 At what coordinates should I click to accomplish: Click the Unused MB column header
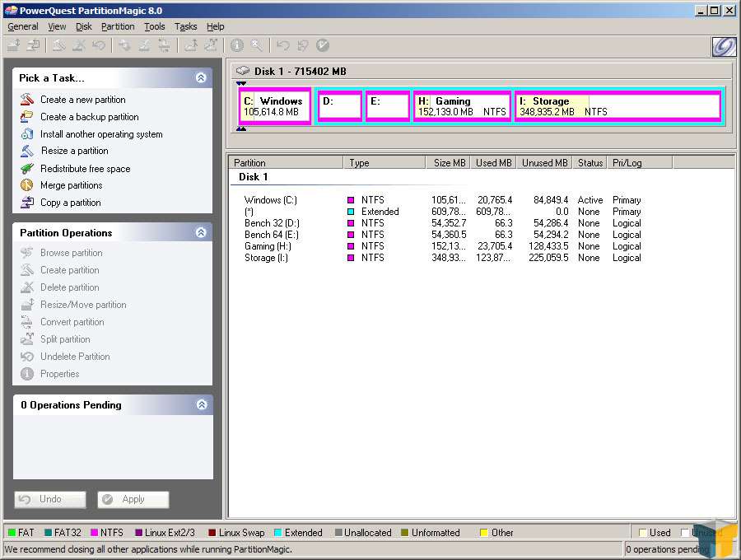pos(544,162)
